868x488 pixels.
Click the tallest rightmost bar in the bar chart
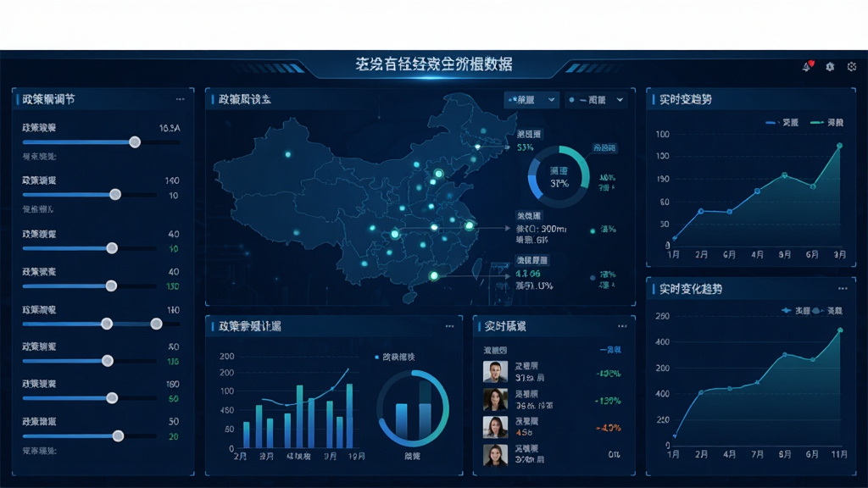(350, 415)
